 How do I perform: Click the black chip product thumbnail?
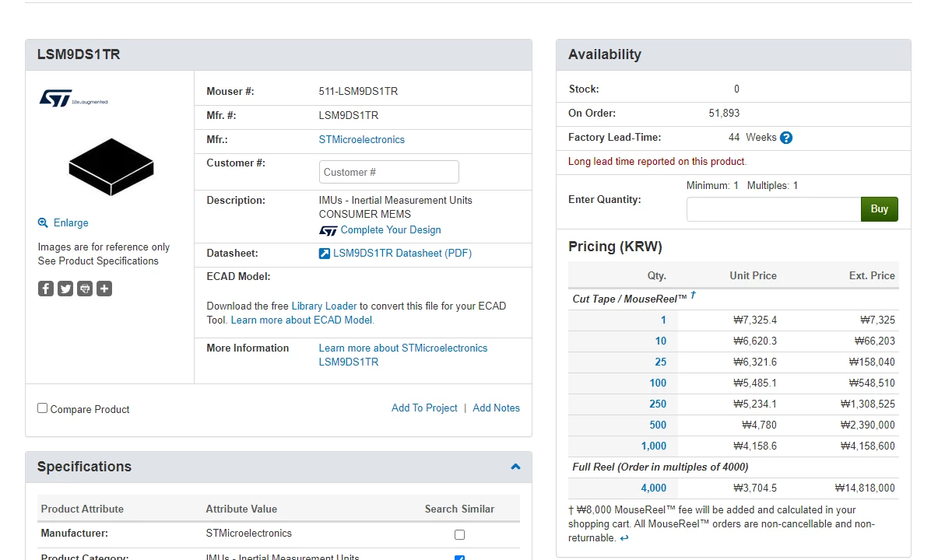click(111, 166)
